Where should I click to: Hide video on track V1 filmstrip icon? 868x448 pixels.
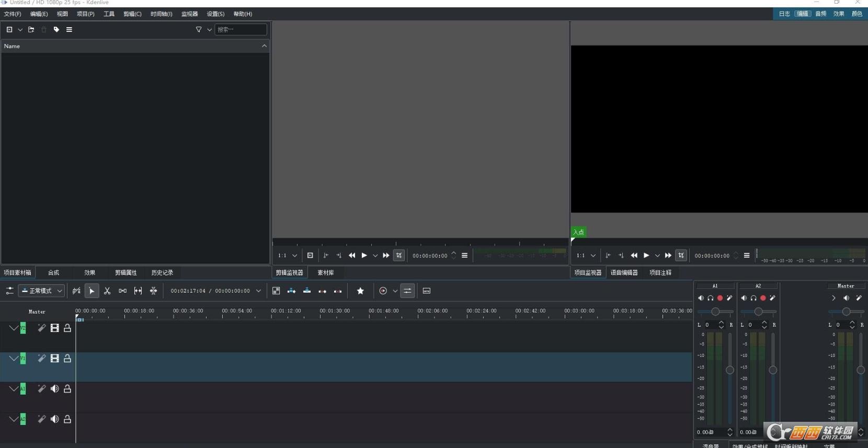(54, 359)
